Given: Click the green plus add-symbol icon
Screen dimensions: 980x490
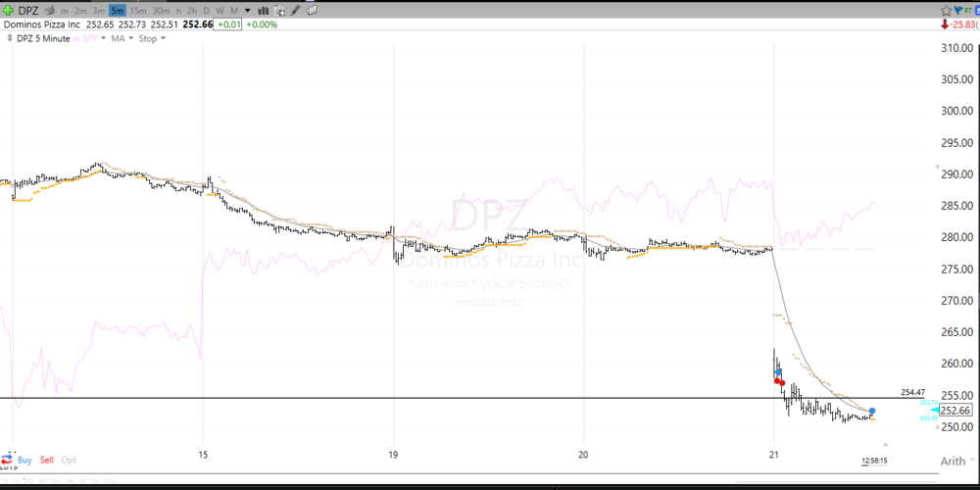Looking at the screenshot, I should pyautogui.click(x=8, y=10).
